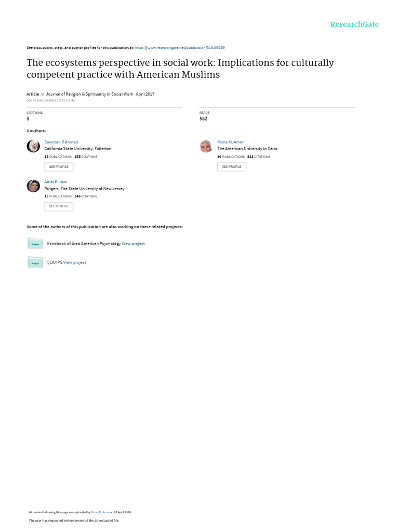Open View project link for Handbook of Arab American Psychology

(x=133, y=244)
